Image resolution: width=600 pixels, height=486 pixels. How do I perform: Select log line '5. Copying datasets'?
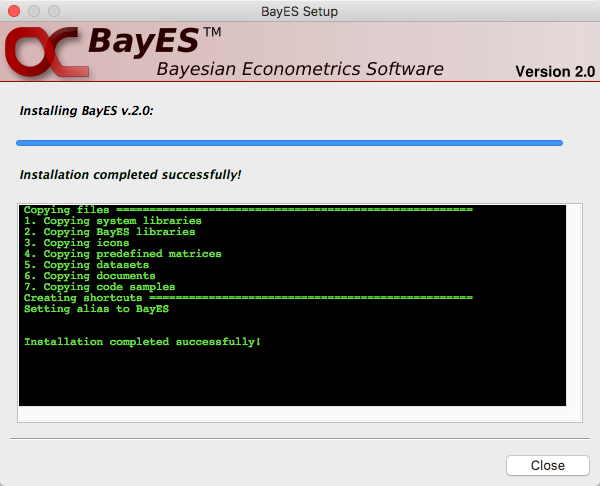coord(86,265)
